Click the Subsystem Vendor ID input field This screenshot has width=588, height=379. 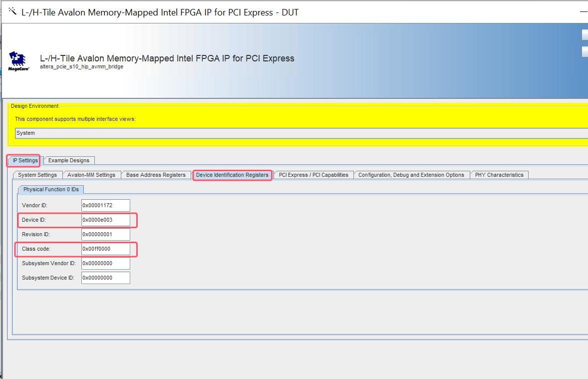pos(106,264)
